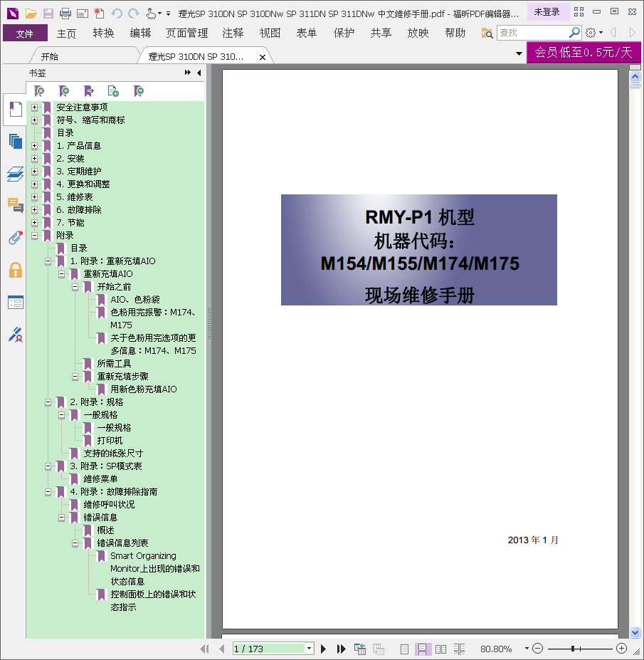This screenshot has height=660, width=644.
Task: Go to previous page arrow
Action: pyautogui.click(x=222, y=649)
